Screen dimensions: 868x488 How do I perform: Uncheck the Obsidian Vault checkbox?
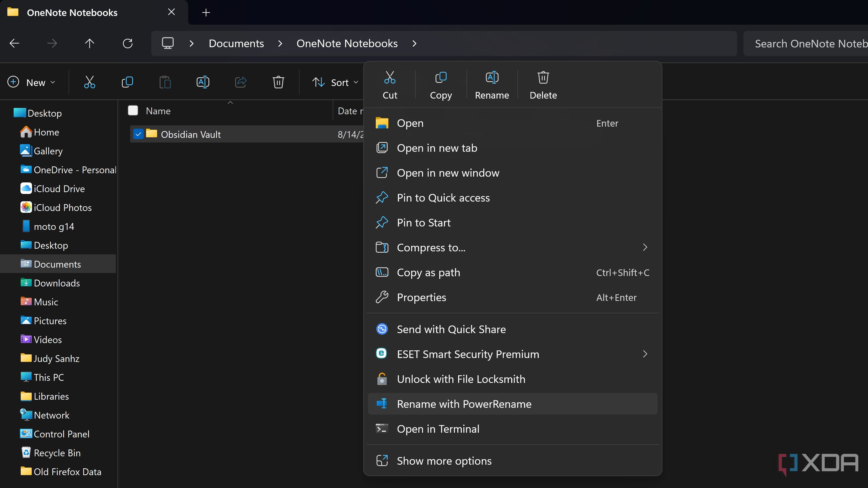click(x=138, y=134)
